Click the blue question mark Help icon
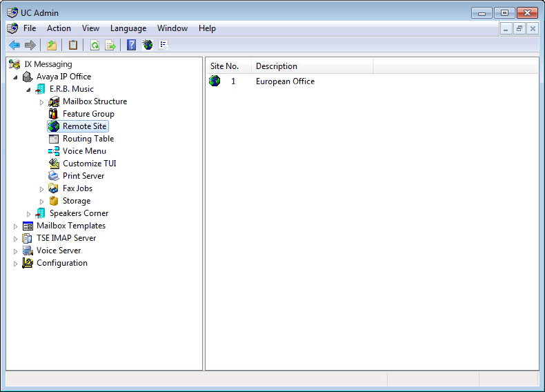The width and height of the screenshot is (545, 392). point(131,45)
